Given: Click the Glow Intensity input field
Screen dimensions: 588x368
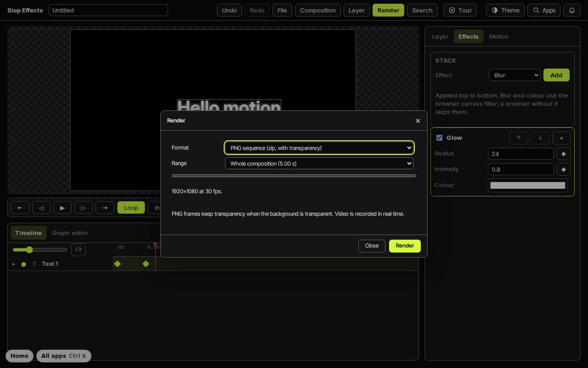Looking at the screenshot, I should click(x=521, y=169).
